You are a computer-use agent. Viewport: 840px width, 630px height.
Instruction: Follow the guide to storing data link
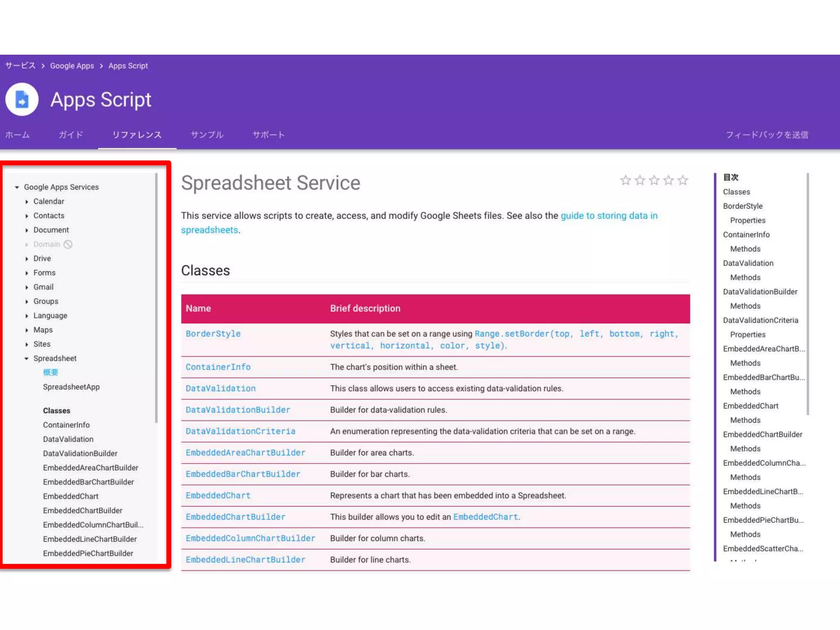coord(609,216)
